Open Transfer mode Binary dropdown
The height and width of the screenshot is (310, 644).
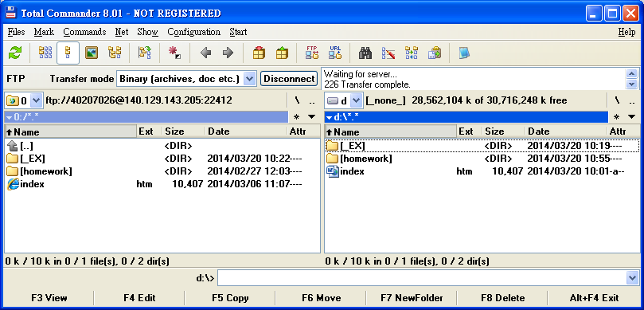tap(250, 79)
